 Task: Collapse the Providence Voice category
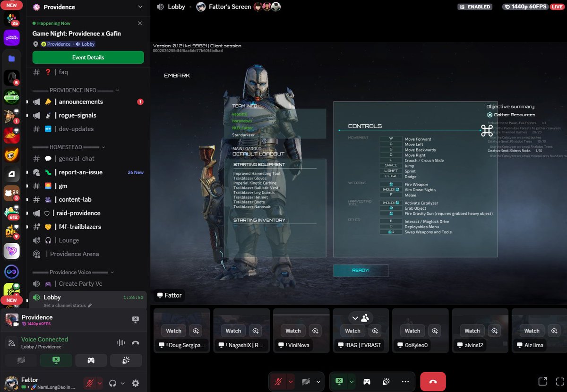[73, 272]
